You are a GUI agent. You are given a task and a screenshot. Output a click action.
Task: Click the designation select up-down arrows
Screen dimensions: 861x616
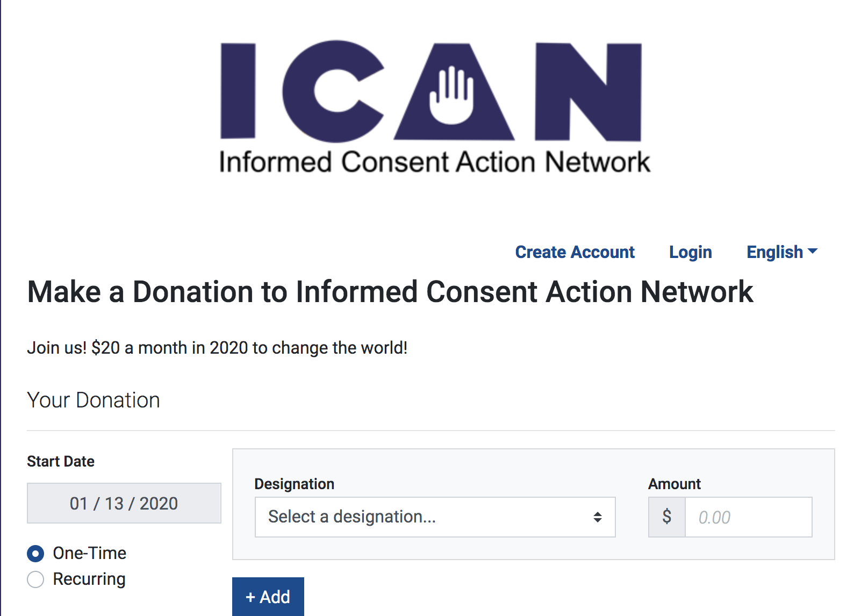(598, 517)
